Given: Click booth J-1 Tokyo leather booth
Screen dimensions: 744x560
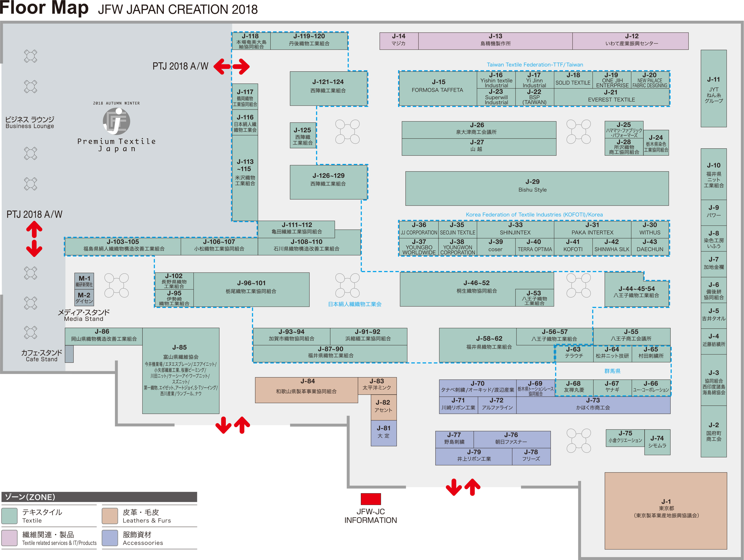Looking at the screenshot, I should tap(666, 511).
